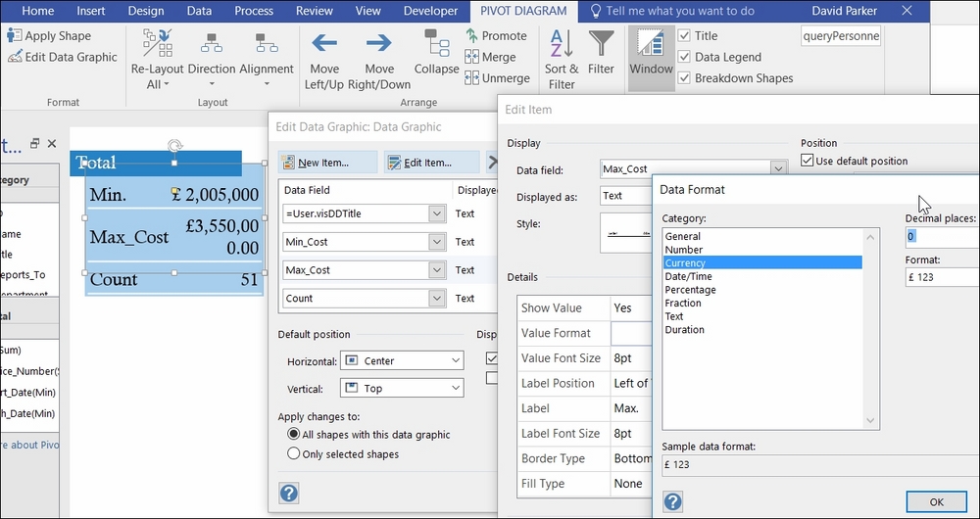
Task: Open Data field dropdown in Edit Item
Action: [778, 168]
